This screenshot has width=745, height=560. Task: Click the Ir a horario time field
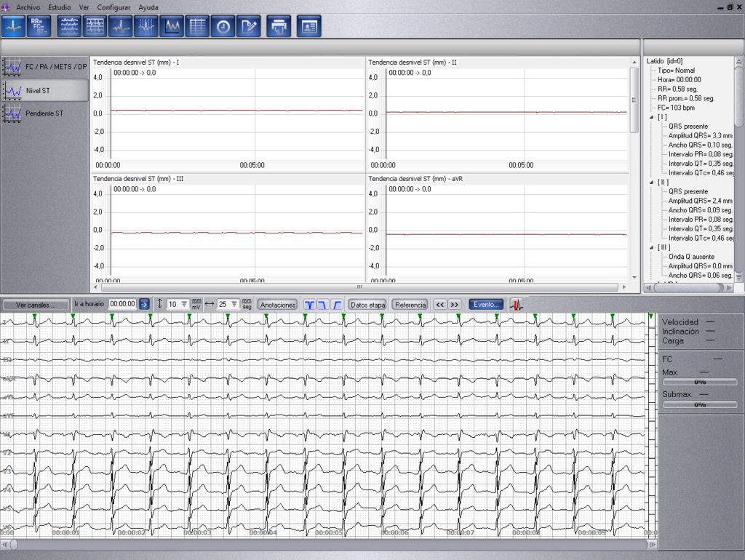(122, 304)
